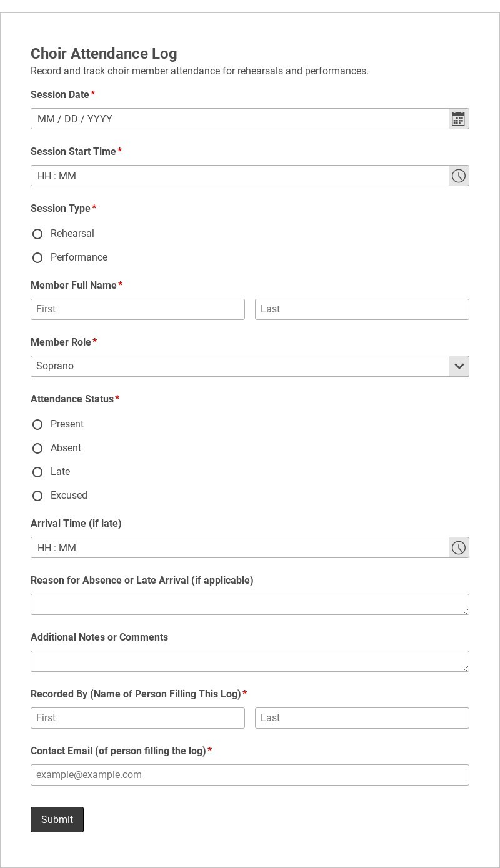Screen dimensions: 500x868
Task: Focus the Reason for Absence text area
Action: tap(250, 604)
